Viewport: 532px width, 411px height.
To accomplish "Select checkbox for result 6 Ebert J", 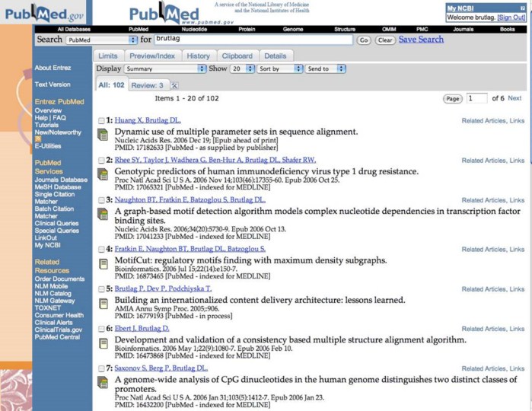I will coord(102,329).
